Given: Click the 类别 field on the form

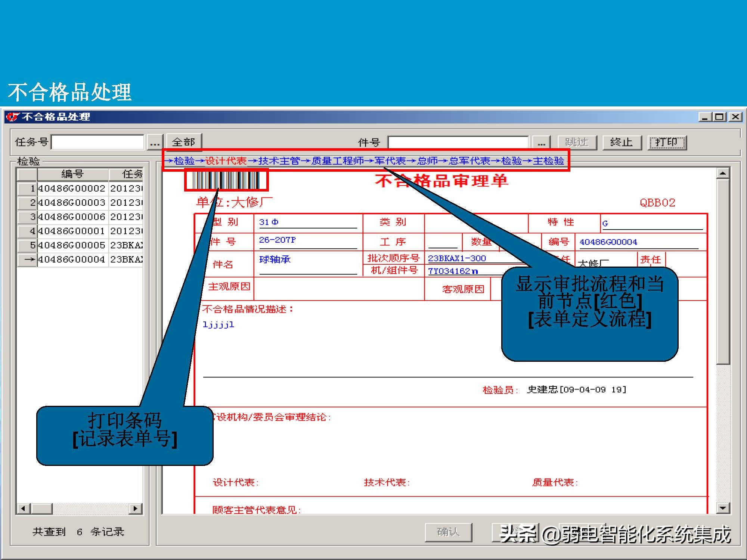Looking at the screenshot, I should [x=476, y=223].
